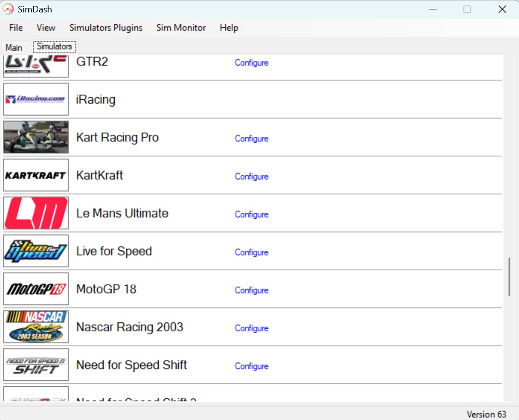This screenshot has width=519, height=420.
Task: Click the Kart Racing Pro thumbnail image
Action: [36, 137]
